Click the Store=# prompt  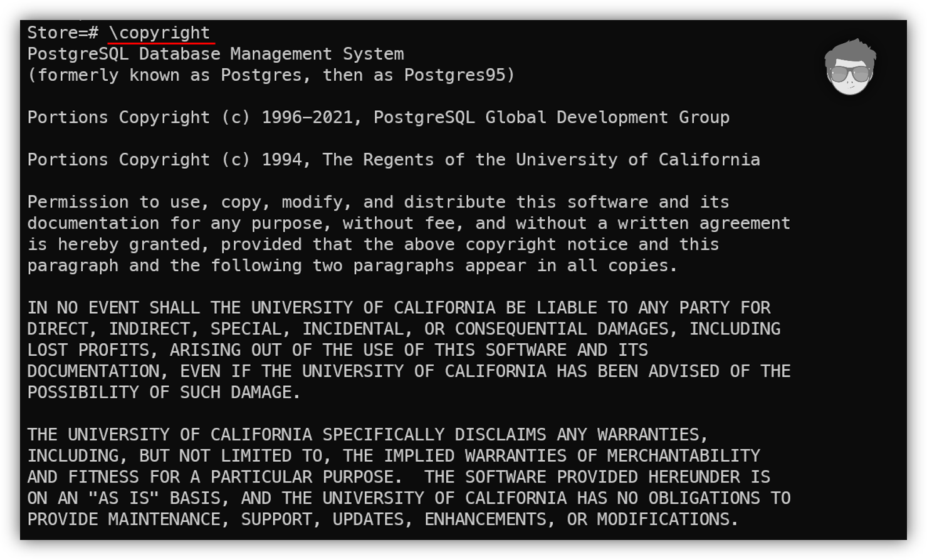coord(63,33)
